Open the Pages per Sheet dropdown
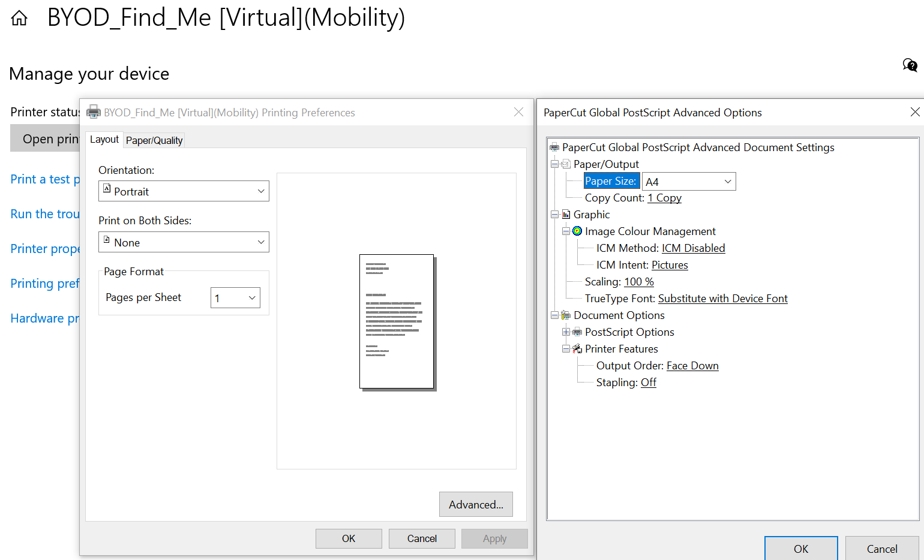Screen dimensions: 924x560 point(235,298)
